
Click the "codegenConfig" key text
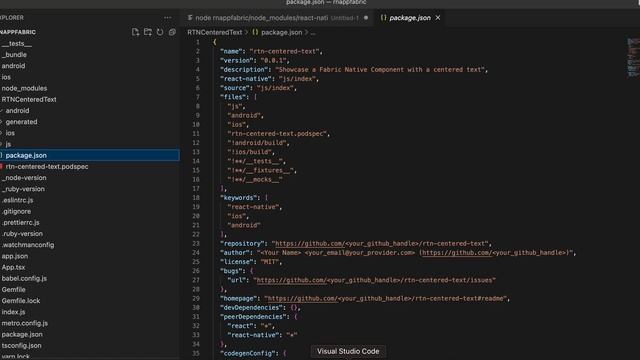[x=247, y=353]
